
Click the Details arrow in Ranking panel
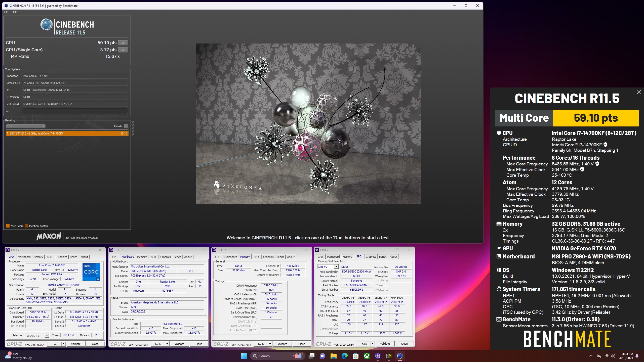126,126
